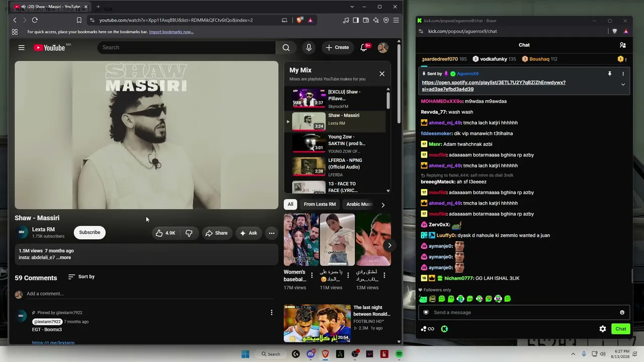Click the Share button
This screenshot has height=362, width=644.
coord(216,233)
